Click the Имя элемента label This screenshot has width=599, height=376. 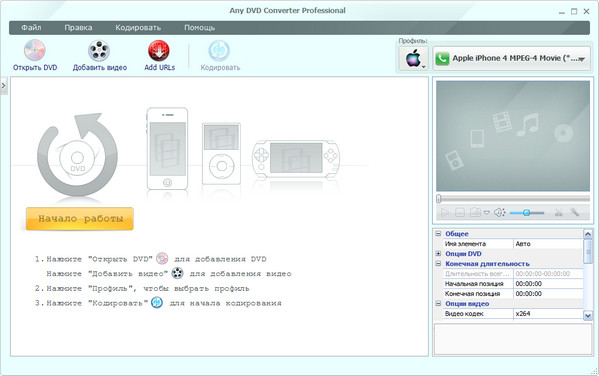(465, 244)
